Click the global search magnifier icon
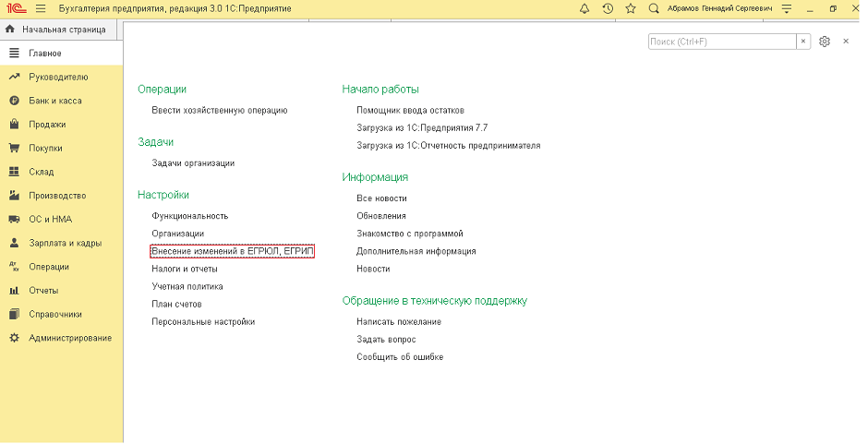Screen dimensions: 868x444 coord(654,9)
